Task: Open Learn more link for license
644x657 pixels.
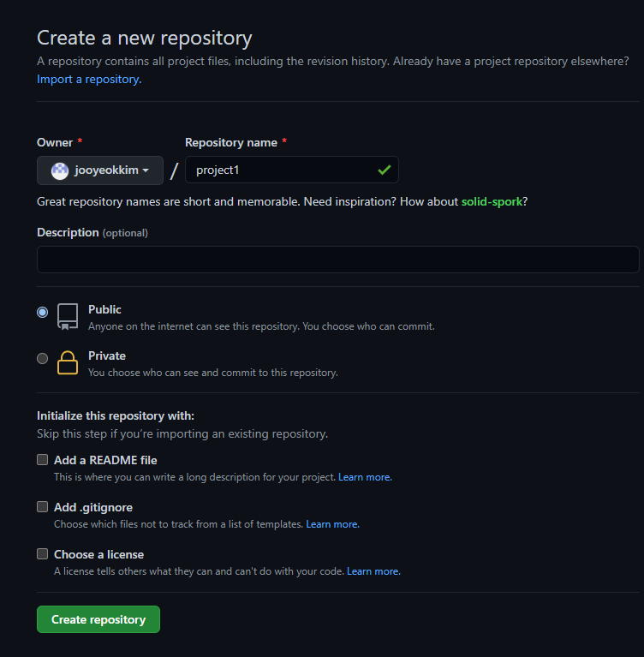Action: (x=373, y=571)
